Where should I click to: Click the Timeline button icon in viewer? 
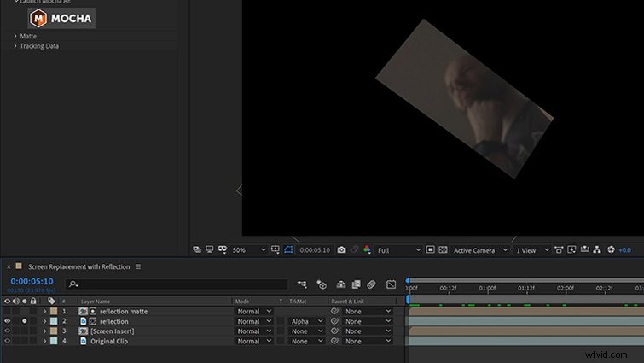click(584, 249)
